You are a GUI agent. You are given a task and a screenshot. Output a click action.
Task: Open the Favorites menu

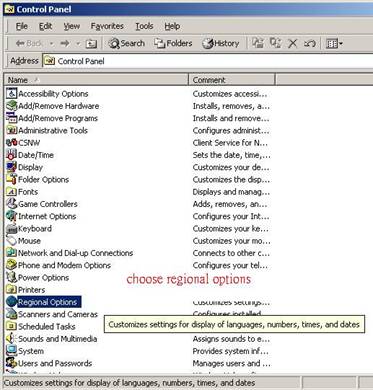pyautogui.click(x=107, y=26)
